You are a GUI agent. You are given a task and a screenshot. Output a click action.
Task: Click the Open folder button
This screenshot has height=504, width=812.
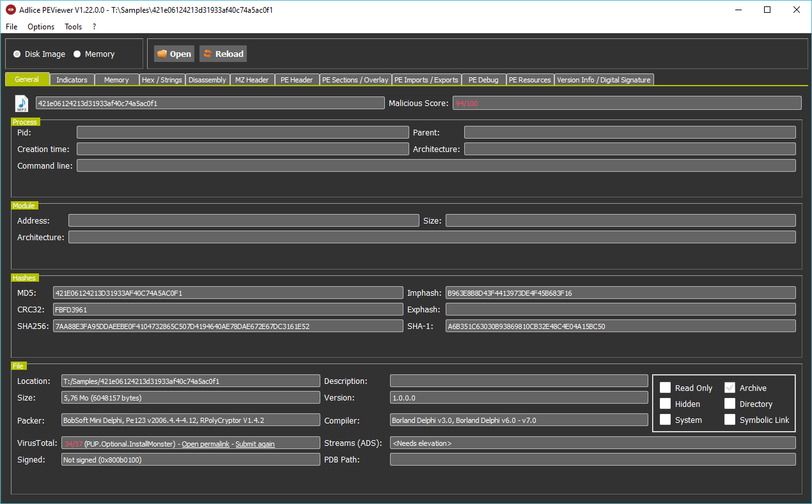[174, 54]
